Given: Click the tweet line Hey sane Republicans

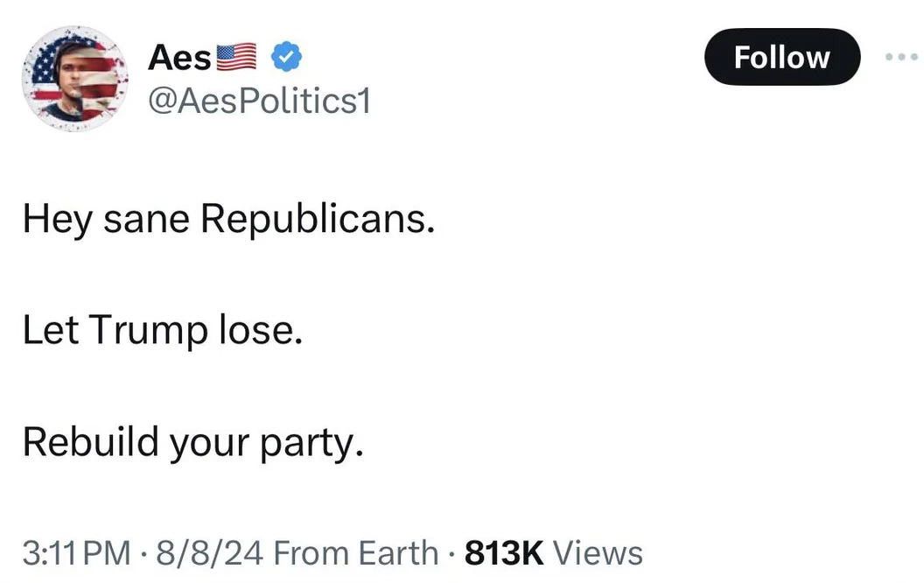Looking at the screenshot, I should click(227, 219).
